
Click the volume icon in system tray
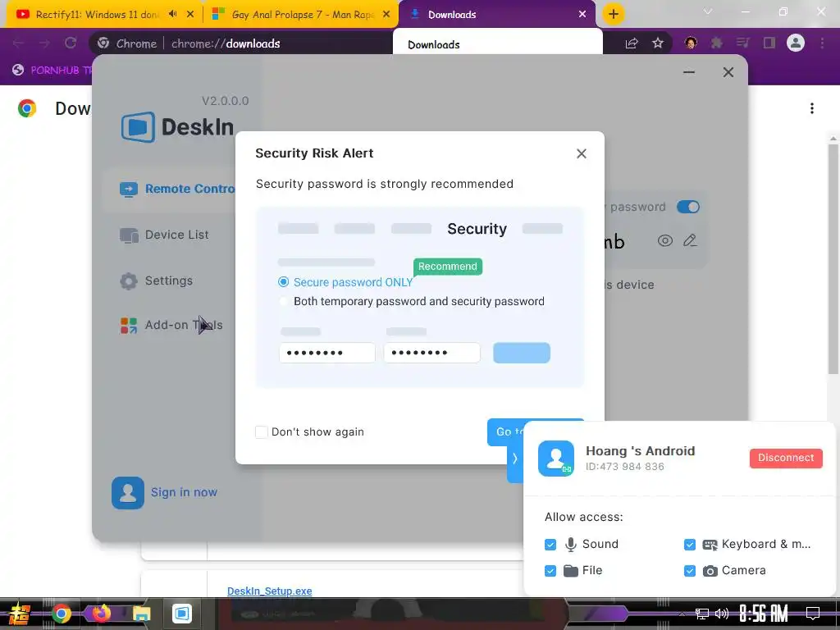[722, 614]
